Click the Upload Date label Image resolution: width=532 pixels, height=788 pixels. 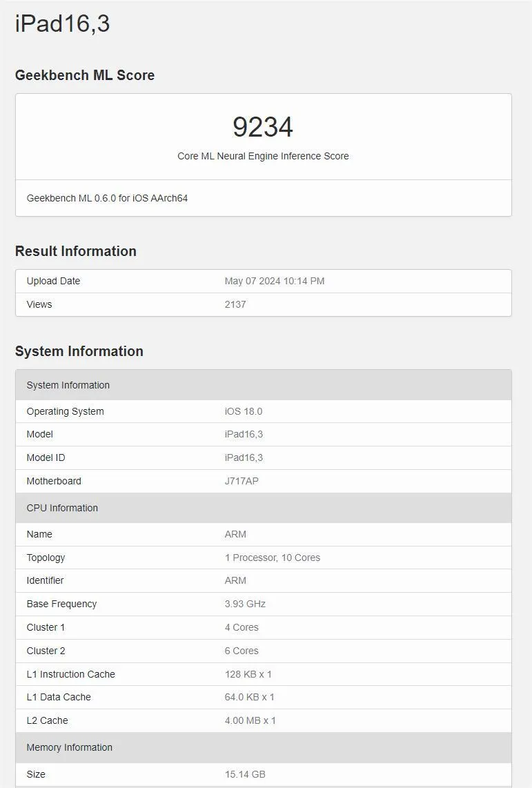53,281
